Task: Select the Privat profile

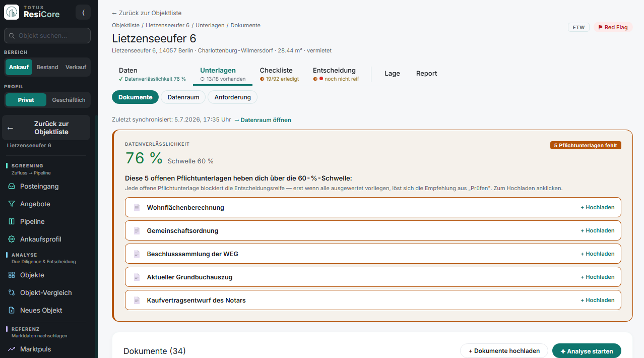Action: [26, 100]
